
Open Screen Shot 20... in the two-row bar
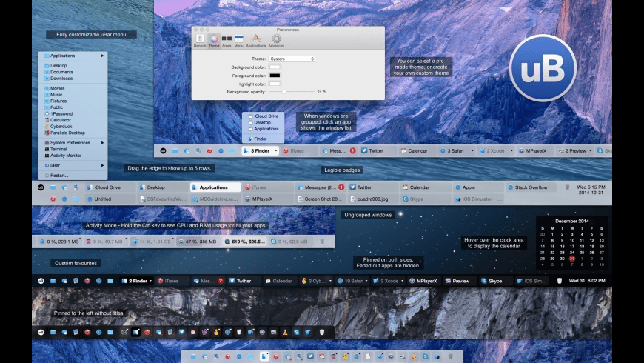(x=321, y=199)
